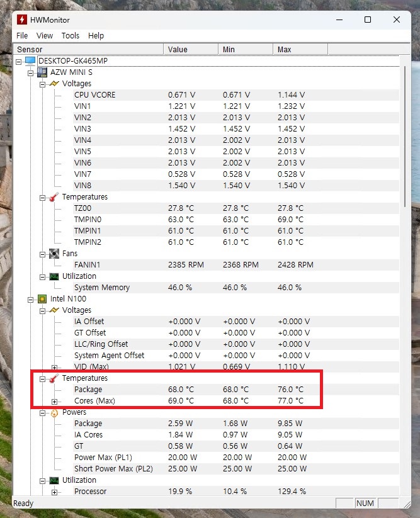Expand the VID (Max) entry
This screenshot has height=518, width=420.
(x=55, y=368)
